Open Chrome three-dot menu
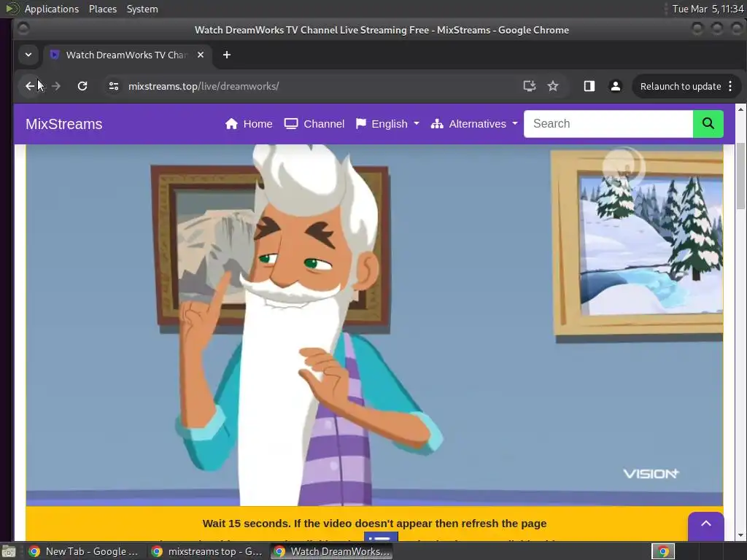The width and height of the screenshot is (747, 560). click(x=730, y=86)
